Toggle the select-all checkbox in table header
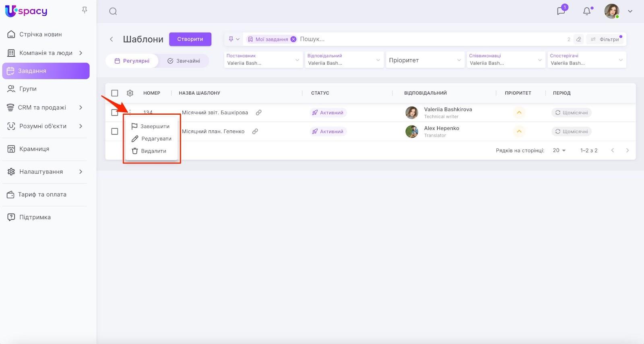This screenshot has height=344, width=644. (115, 93)
